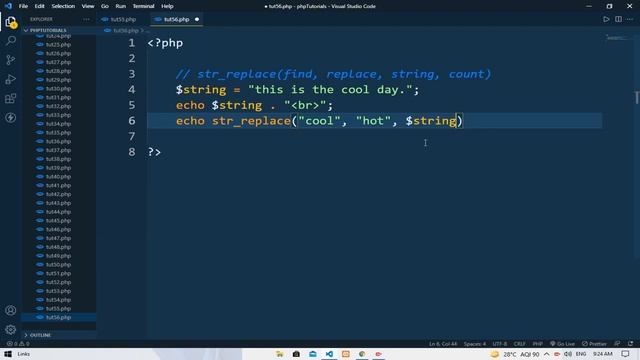Image resolution: width=640 pixels, height=360 pixels.
Task: Open tut25.php in Explorer
Action: tap(58, 44)
